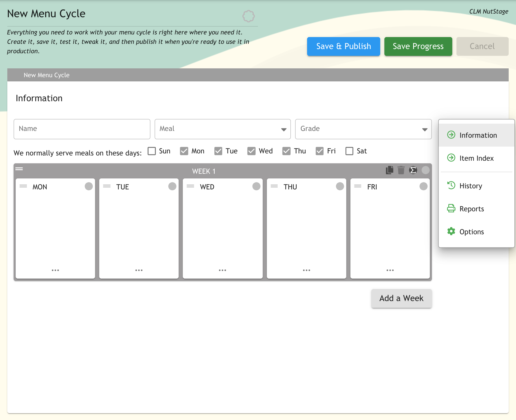Viewport: 516px width, 420px height.
Task: Open History from the side menu
Action: pos(471,186)
